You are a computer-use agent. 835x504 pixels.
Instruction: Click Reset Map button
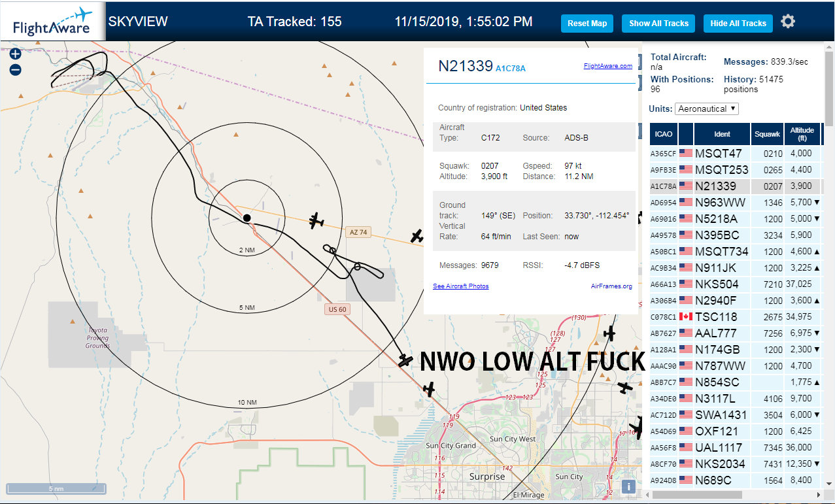click(587, 24)
